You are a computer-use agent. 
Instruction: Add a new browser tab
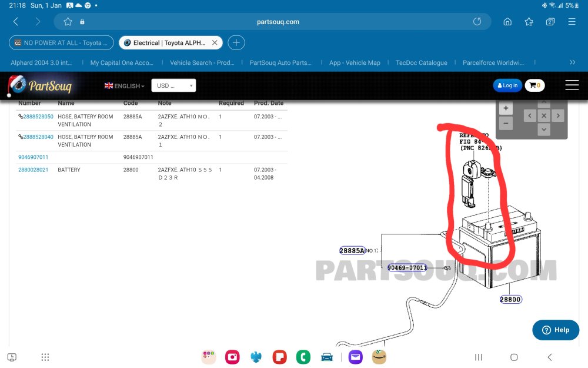point(236,43)
